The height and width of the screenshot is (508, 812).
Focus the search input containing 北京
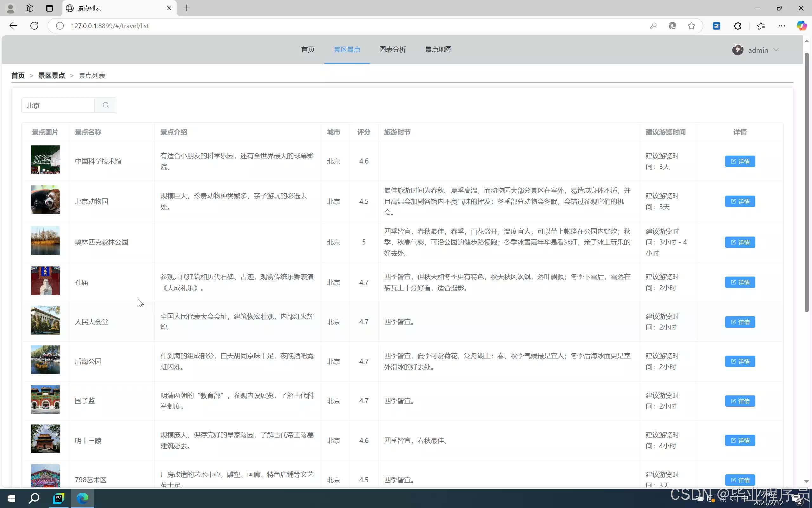(58, 105)
